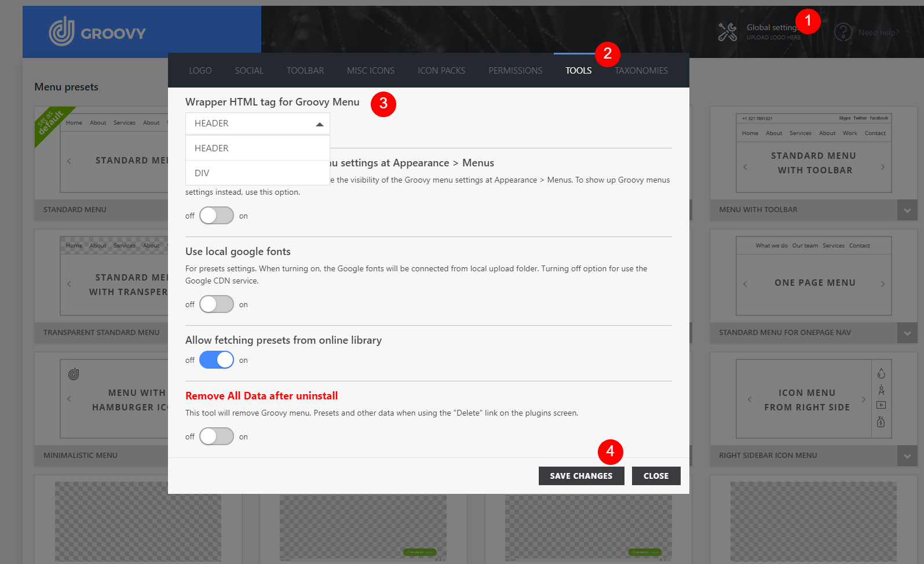The height and width of the screenshot is (564, 924).
Task: Click next arrow in Menu With Toolbar preview
Action: [882, 167]
